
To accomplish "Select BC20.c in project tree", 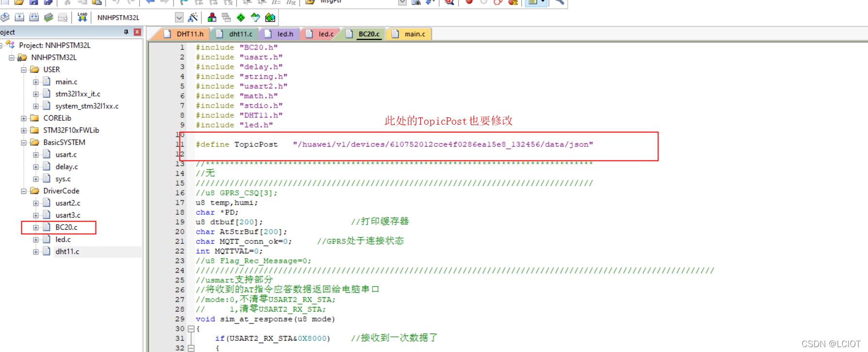I will tap(66, 227).
